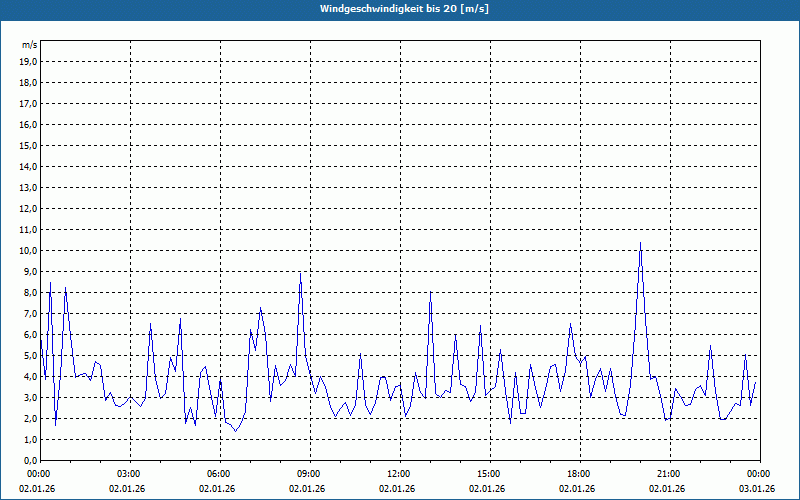Select the 19,0 label on the y-axis

29,61
